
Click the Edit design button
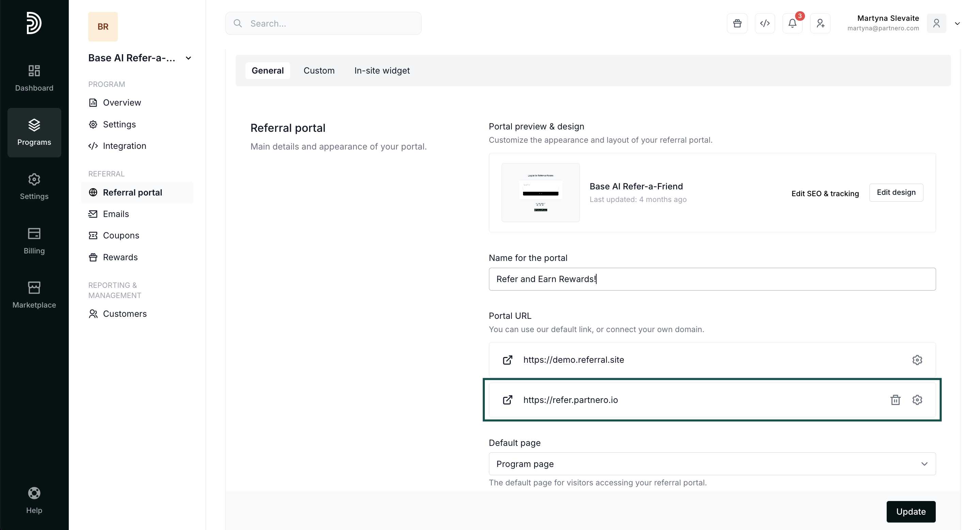896,192
